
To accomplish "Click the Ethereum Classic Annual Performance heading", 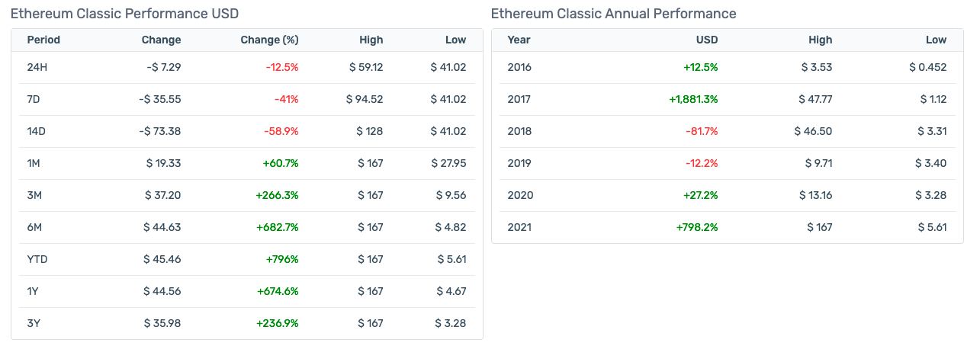I will pos(613,14).
